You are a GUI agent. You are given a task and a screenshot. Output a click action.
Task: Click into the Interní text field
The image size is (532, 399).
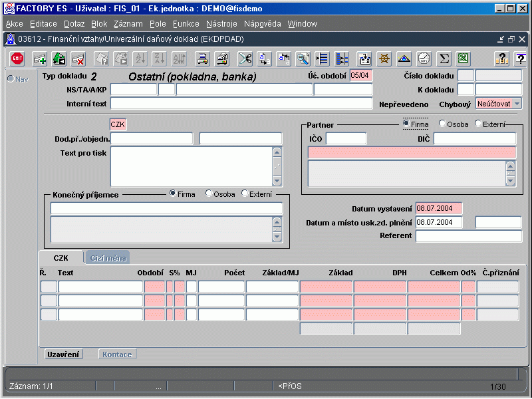point(241,103)
